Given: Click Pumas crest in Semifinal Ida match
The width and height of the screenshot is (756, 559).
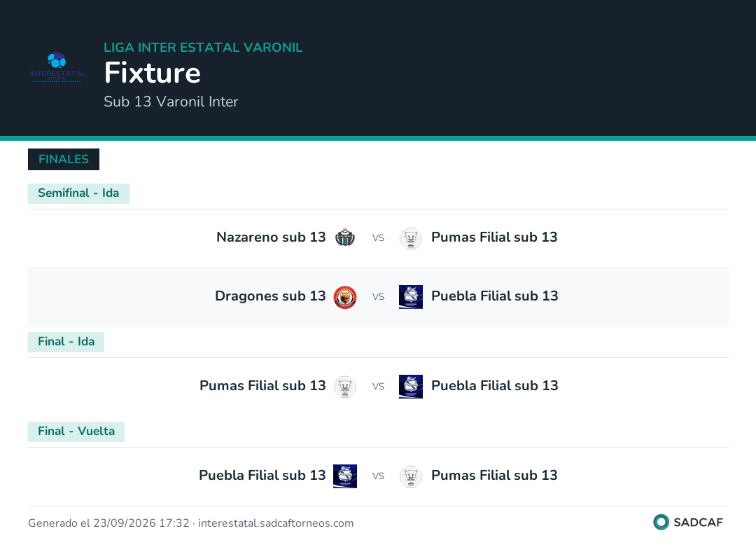Looking at the screenshot, I should (x=411, y=237).
